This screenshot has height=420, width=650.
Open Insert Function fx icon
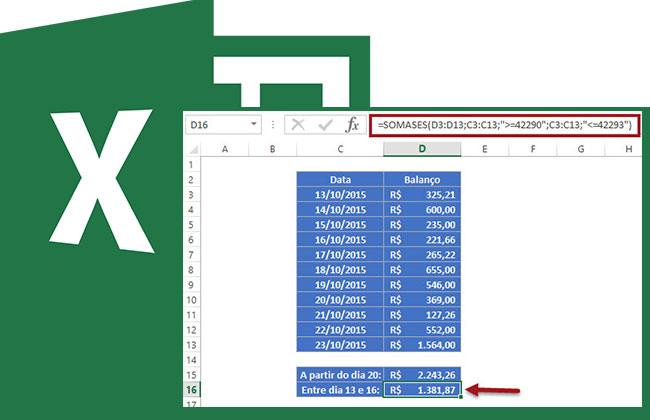tap(352, 124)
